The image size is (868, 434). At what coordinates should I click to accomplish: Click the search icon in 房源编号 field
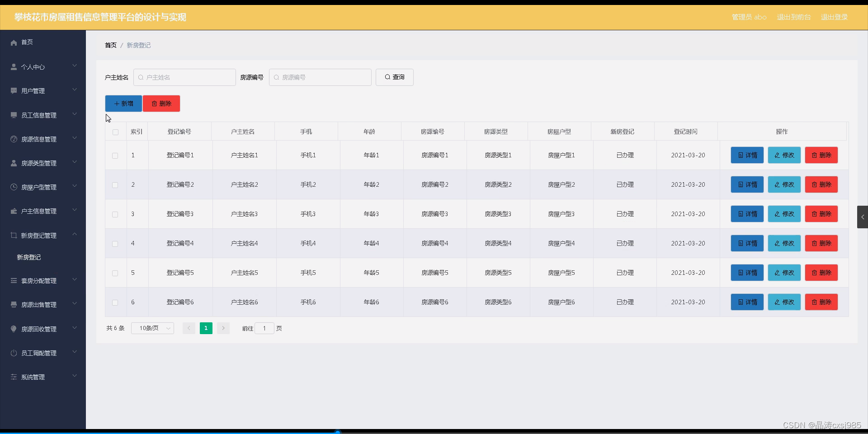click(276, 77)
